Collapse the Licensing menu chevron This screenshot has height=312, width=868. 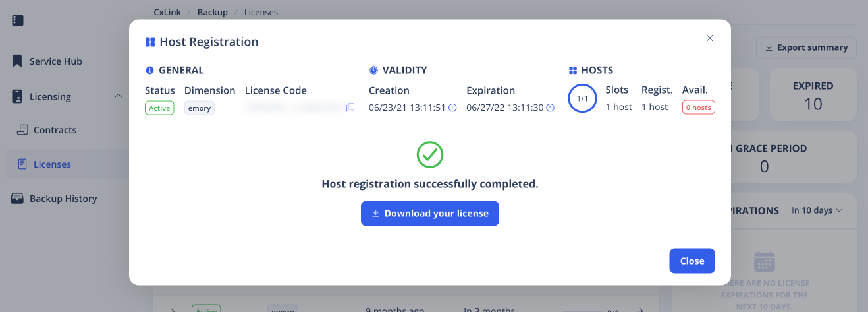[x=118, y=96]
